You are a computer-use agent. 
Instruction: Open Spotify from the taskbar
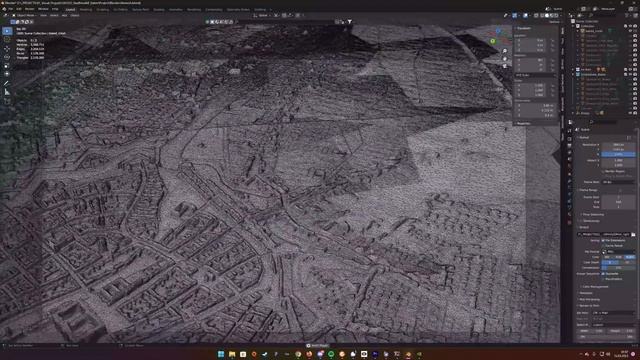pos(331,354)
